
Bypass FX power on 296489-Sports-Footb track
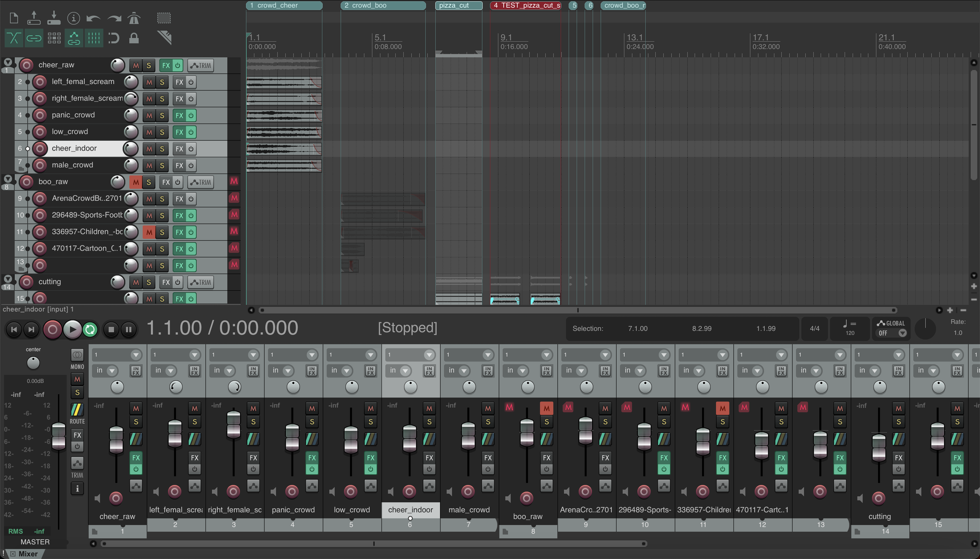coord(191,215)
